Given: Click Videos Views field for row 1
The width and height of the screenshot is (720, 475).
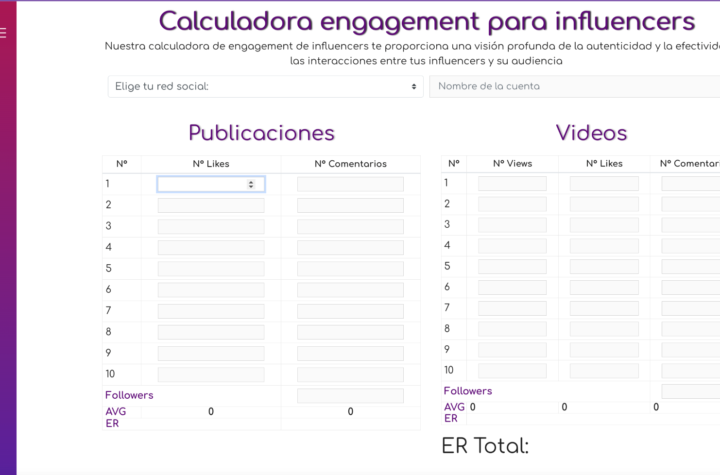Looking at the screenshot, I should [x=513, y=183].
